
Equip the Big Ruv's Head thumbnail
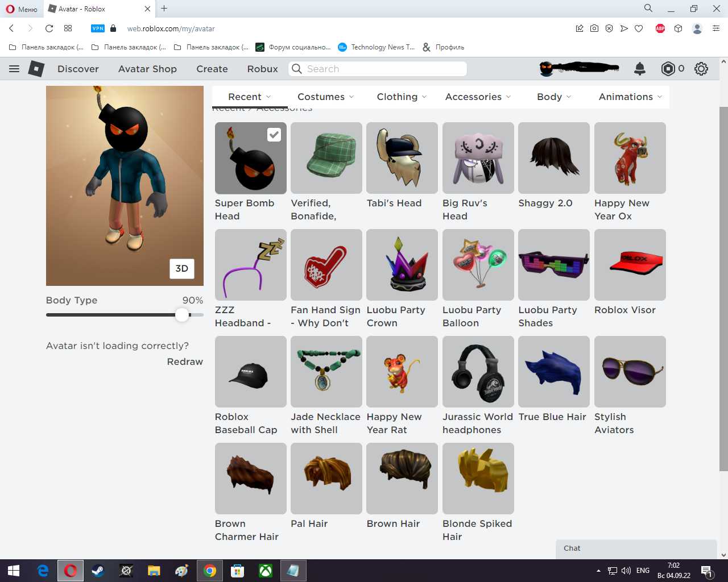click(478, 158)
